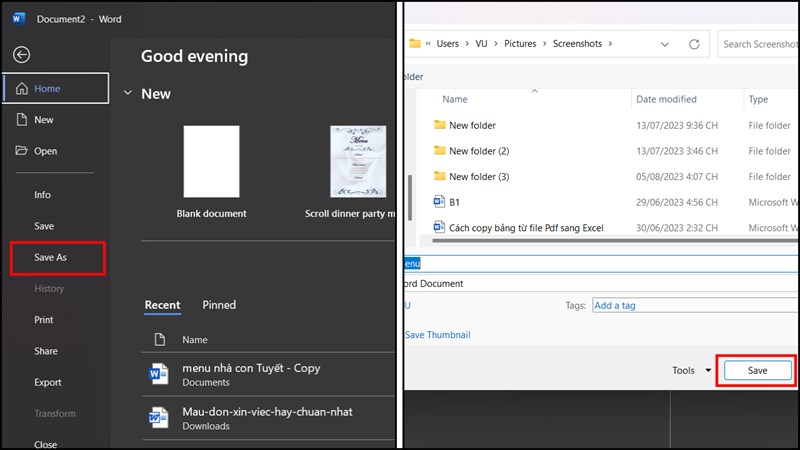The height and width of the screenshot is (450, 800).
Task: Click the vertical scrollbar in navigation pane
Action: (x=410, y=197)
